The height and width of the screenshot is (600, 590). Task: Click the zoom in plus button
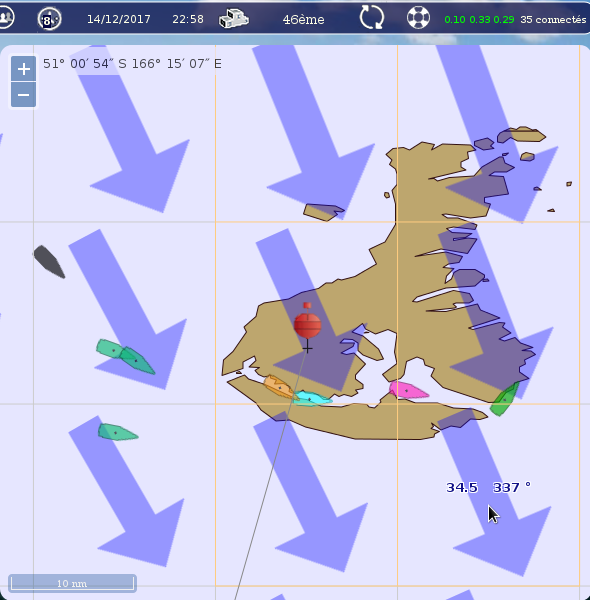[x=24, y=69]
